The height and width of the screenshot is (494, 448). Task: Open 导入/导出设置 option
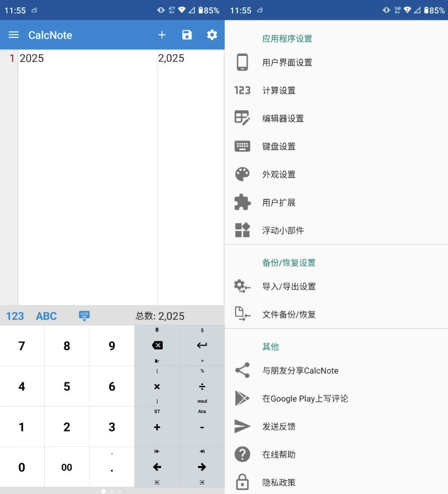click(289, 286)
